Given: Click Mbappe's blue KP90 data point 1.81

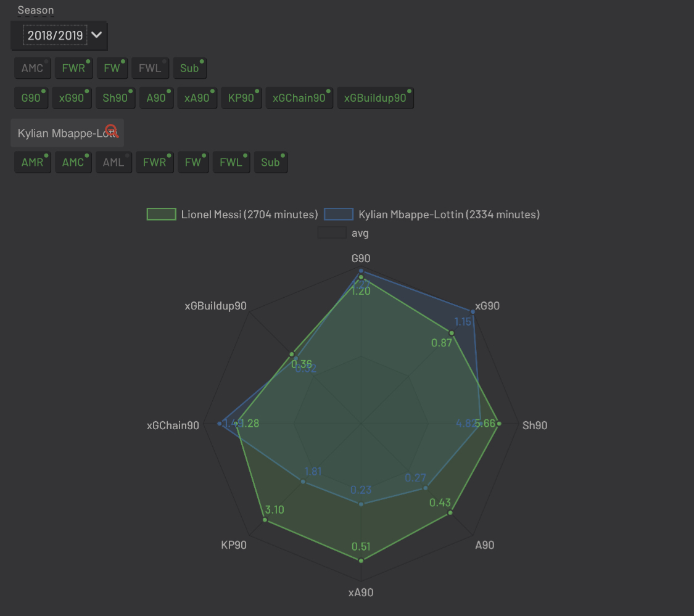Looking at the screenshot, I should point(303,482).
